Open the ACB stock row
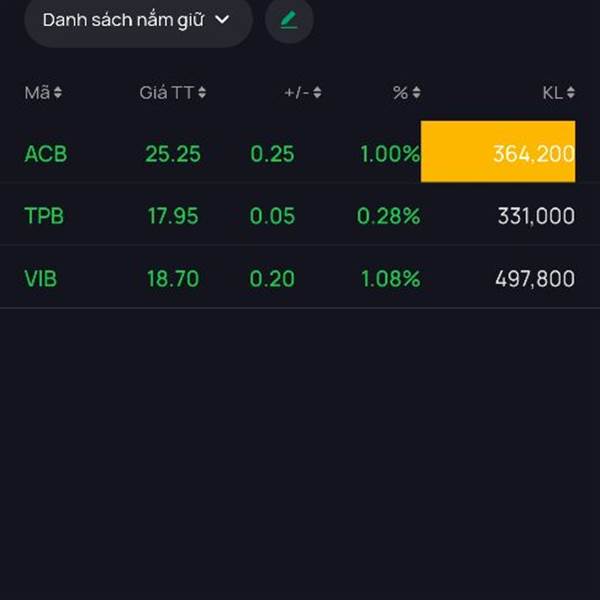The height and width of the screenshot is (600, 600). click(x=46, y=154)
